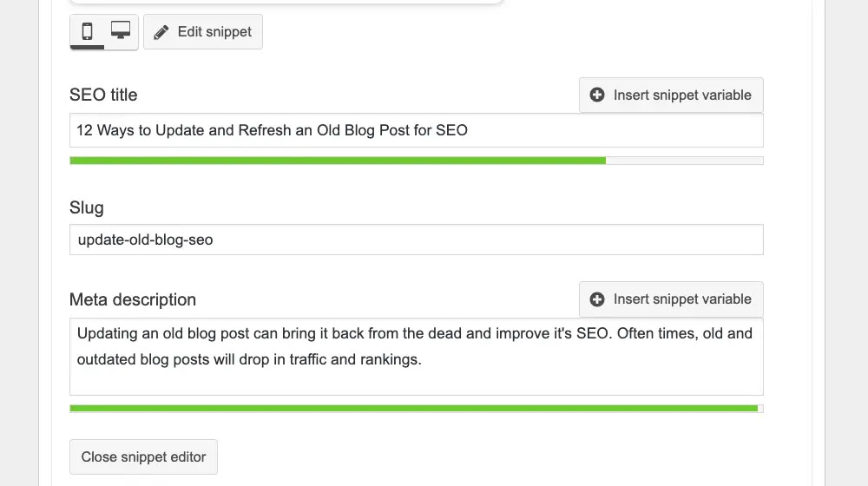This screenshot has width=868, height=486.
Task: Focus the SEO title text field
Action: (417, 131)
